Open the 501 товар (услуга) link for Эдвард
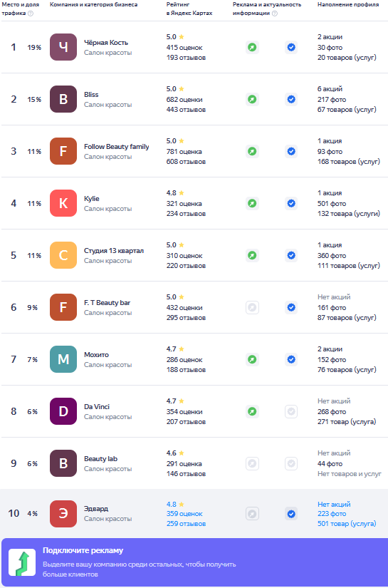The height and width of the screenshot is (588, 388). (347, 524)
